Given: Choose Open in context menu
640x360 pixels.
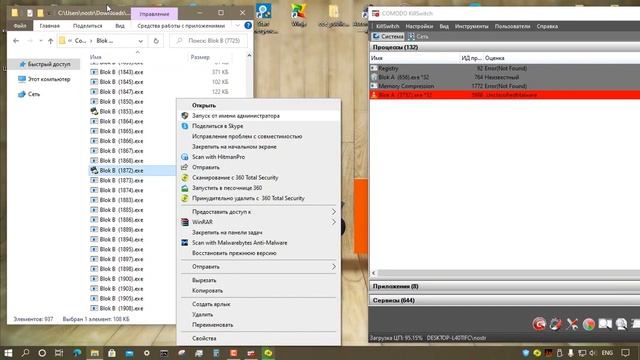Looking at the screenshot, I should coord(204,105).
